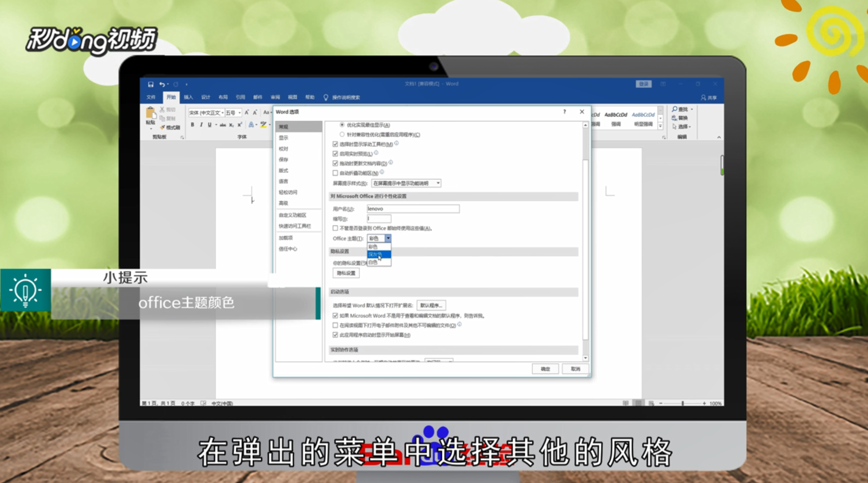Click the Italic I icon

coord(201,124)
